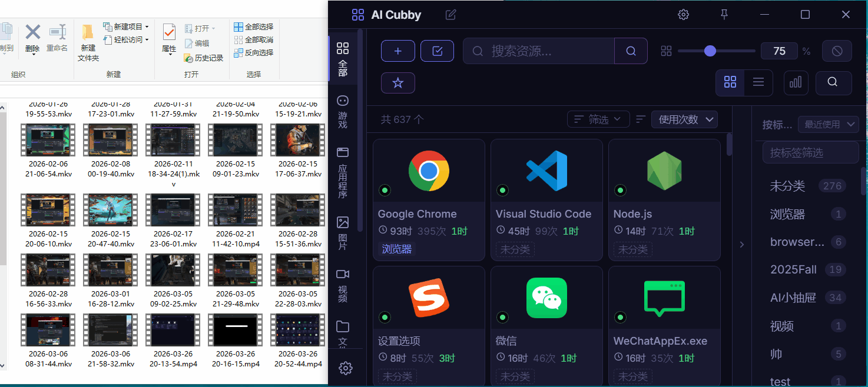Select the 浏览器 tag in tag list
The width and height of the screenshot is (868, 387).
[808, 214]
